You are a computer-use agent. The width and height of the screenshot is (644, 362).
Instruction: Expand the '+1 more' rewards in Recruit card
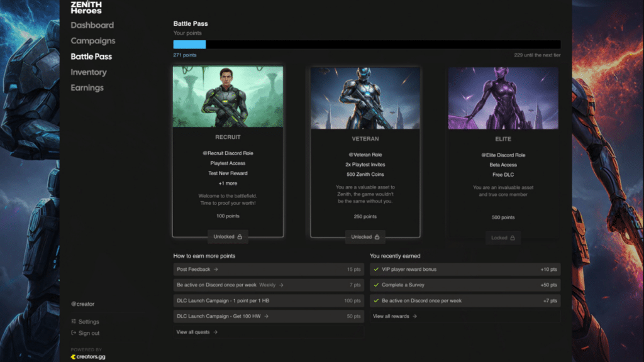(x=228, y=184)
